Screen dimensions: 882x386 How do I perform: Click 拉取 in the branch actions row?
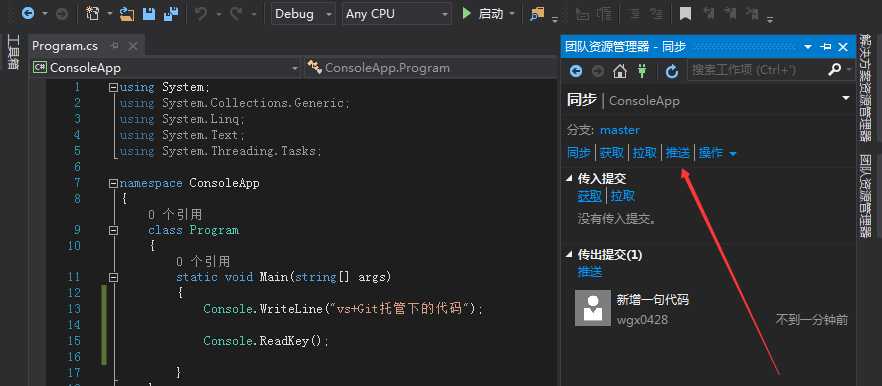645,152
